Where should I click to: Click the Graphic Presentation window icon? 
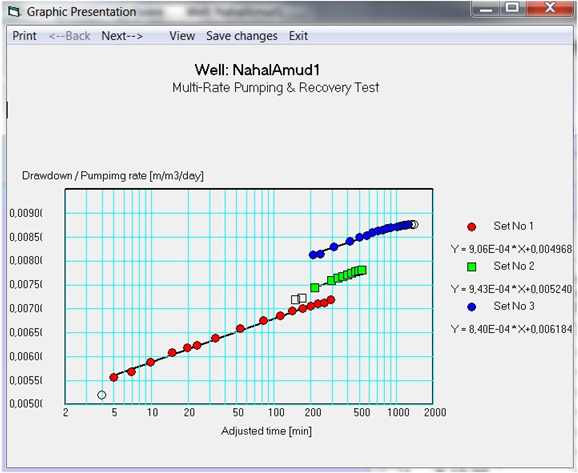[14, 11]
